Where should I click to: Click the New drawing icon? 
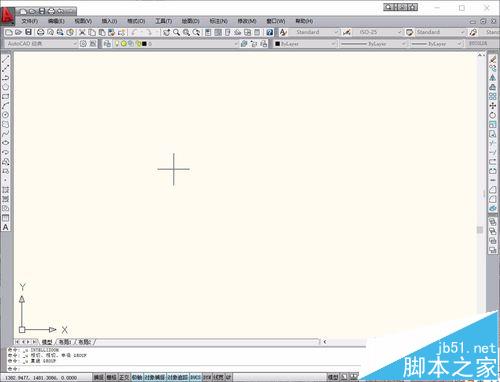[x=9, y=32]
